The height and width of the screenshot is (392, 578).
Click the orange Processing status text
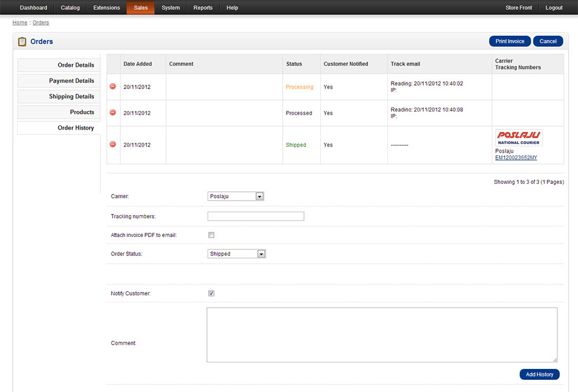(x=299, y=87)
